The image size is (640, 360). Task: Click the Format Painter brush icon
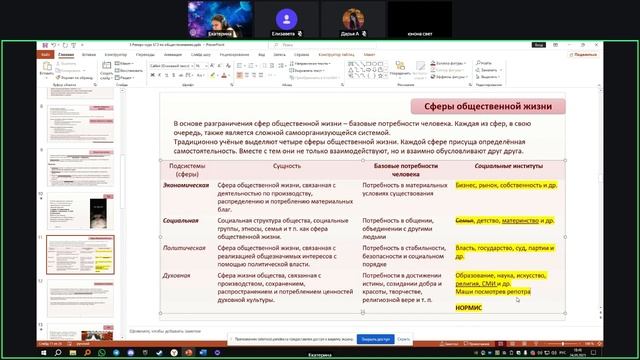tap(58, 77)
